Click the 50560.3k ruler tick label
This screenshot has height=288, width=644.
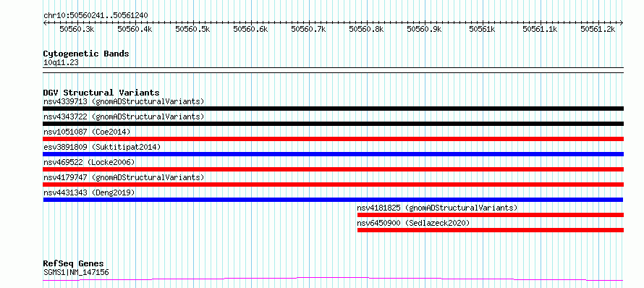pyautogui.click(x=77, y=29)
